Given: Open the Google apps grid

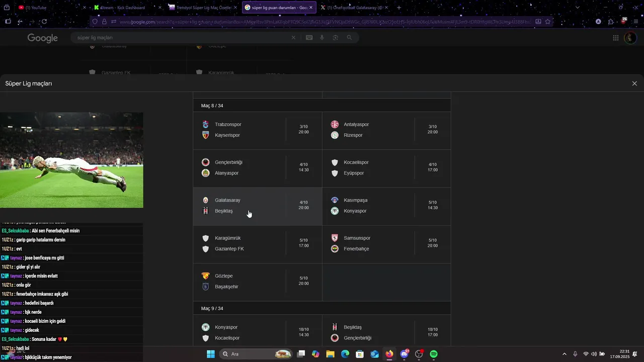Looking at the screenshot, I should pos(616,38).
